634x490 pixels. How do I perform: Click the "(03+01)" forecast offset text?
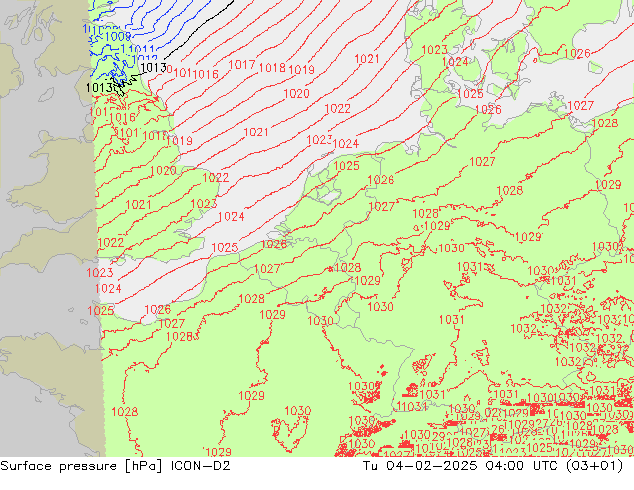click(594, 466)
